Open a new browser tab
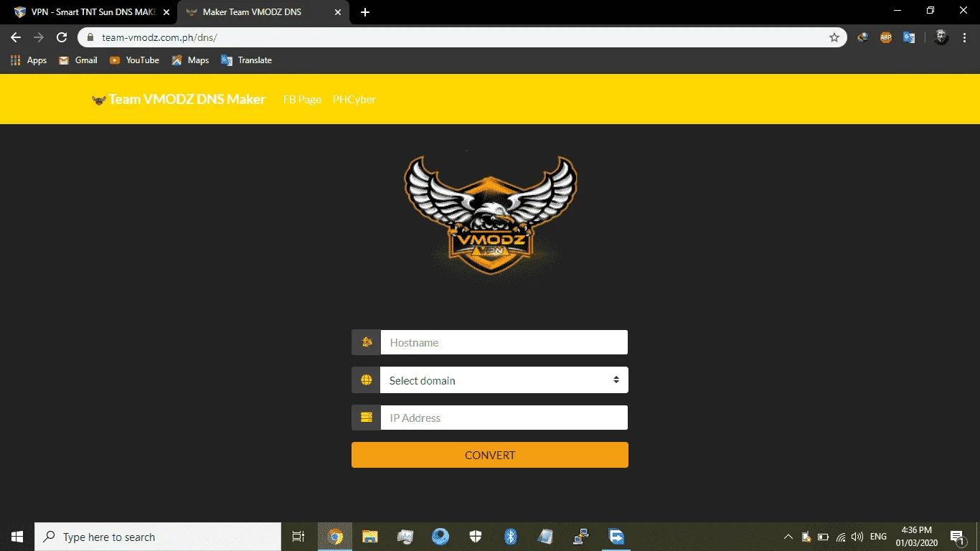 (365, 12)
